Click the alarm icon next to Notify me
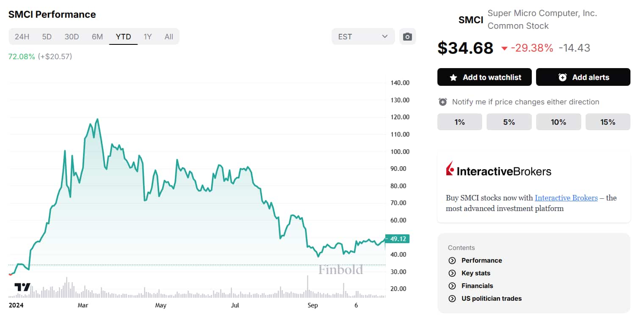Screen dimensions: 644x321 443,102
